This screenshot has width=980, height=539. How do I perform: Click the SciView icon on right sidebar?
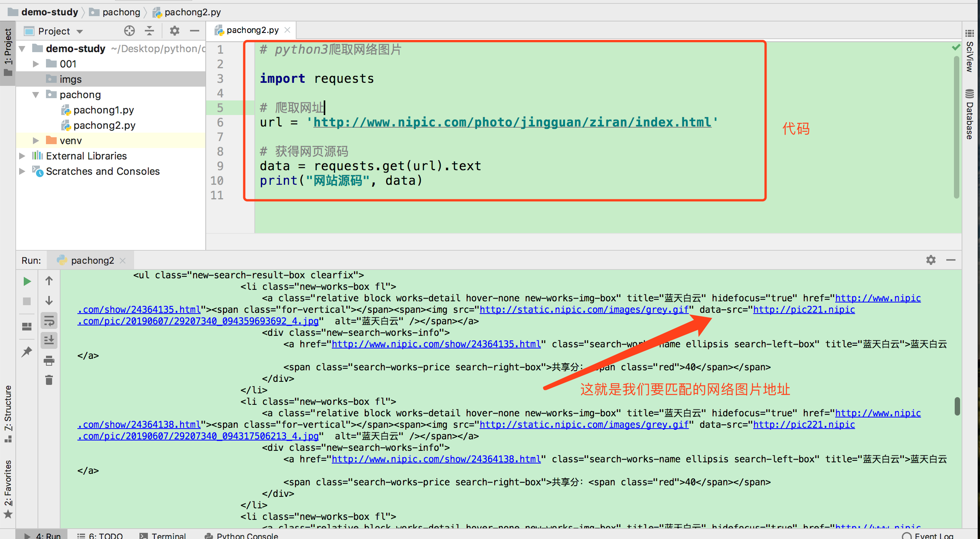tap(969, 53)
